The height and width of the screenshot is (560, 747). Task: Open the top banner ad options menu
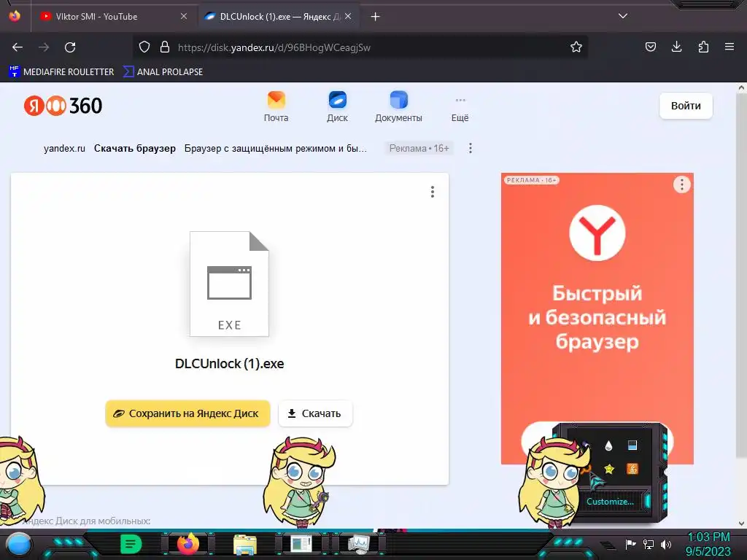click(471, 148)
